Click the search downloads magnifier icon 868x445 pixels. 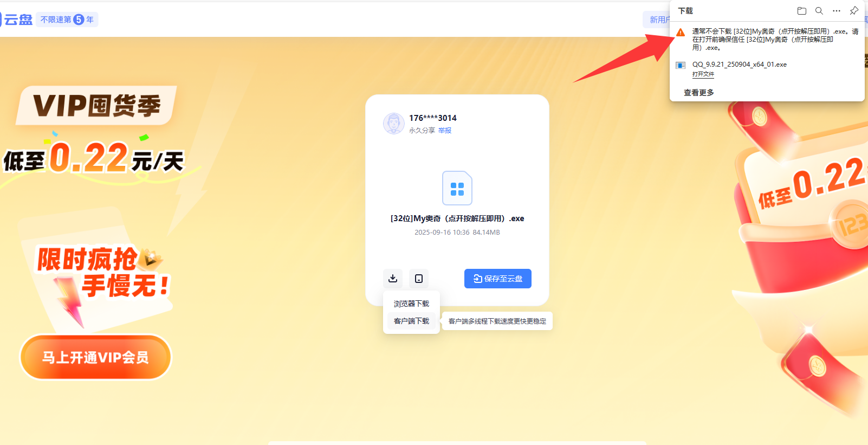click(x=819, y=11)
